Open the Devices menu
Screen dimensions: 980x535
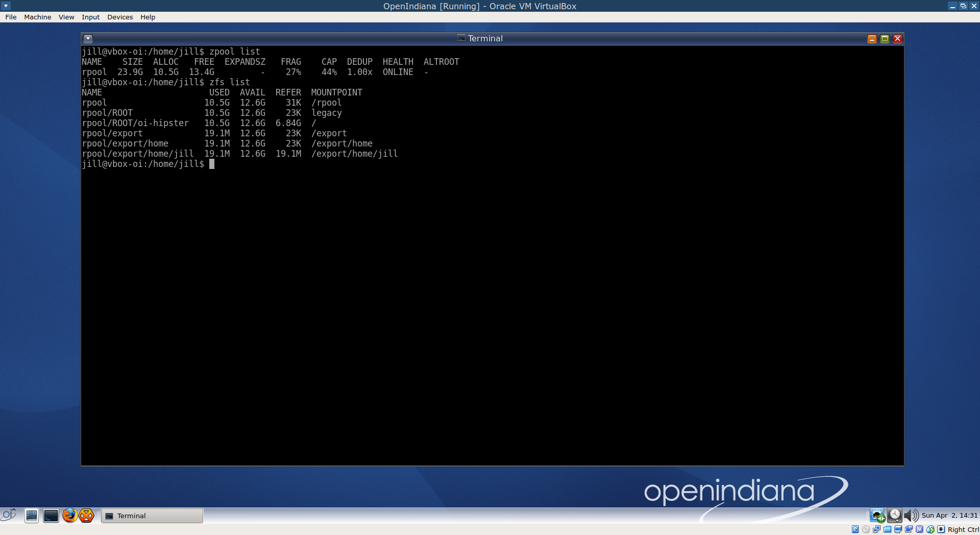click(120, 17)
